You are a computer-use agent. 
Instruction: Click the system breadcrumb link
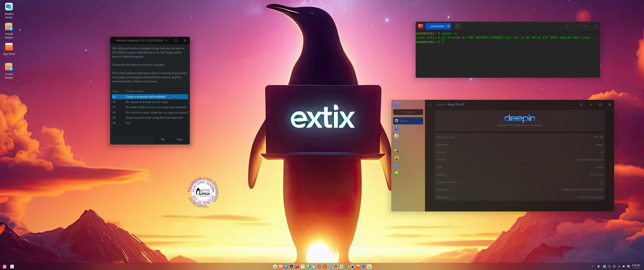[441, 104]
